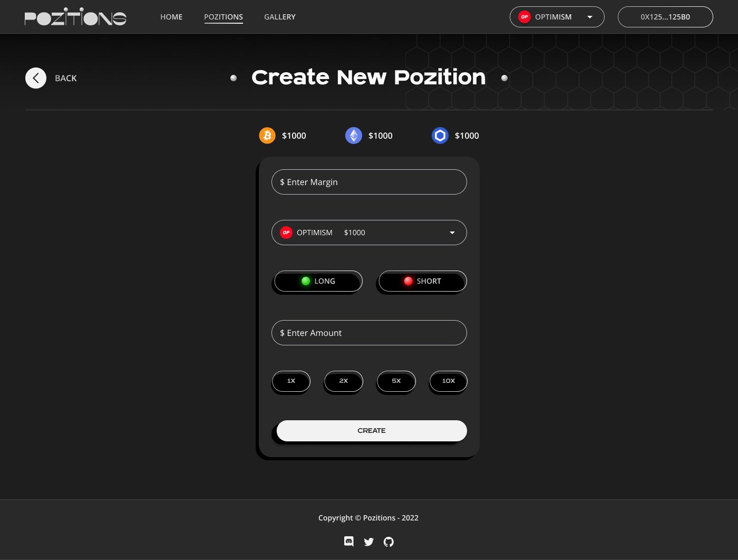Click the back arrow circle icon

(36, 78)
